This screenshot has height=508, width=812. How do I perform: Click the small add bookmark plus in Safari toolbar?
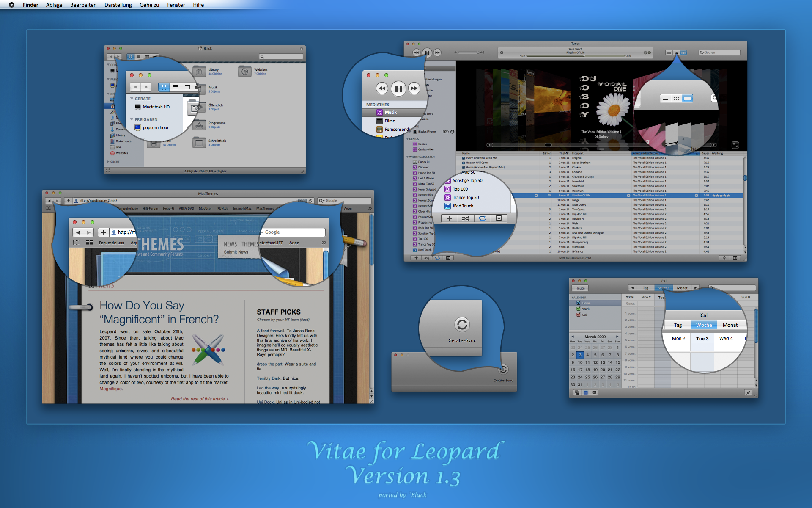coord(69,201)
